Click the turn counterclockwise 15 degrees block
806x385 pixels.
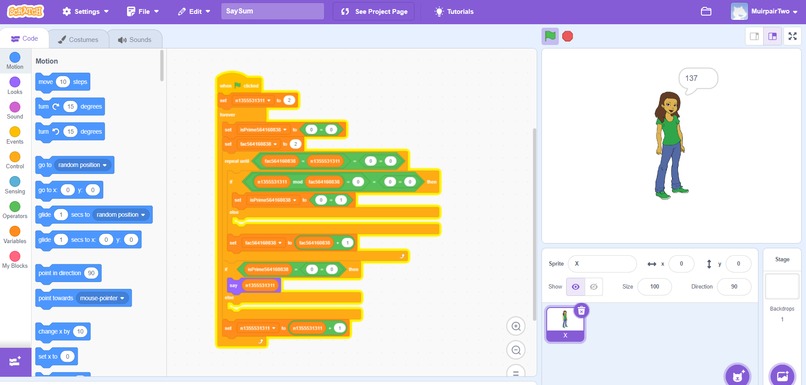70,132
